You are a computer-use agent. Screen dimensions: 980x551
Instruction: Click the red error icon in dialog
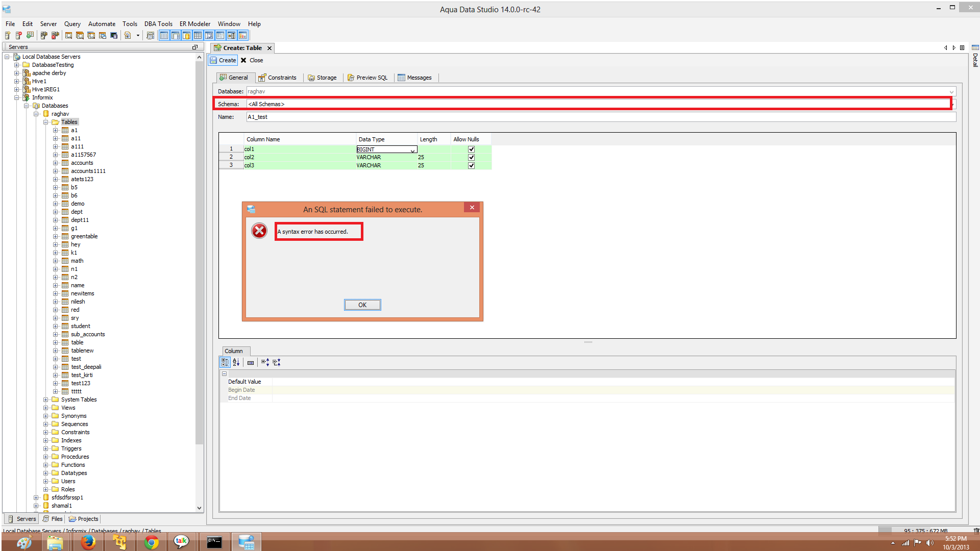(x=259, y=231)
